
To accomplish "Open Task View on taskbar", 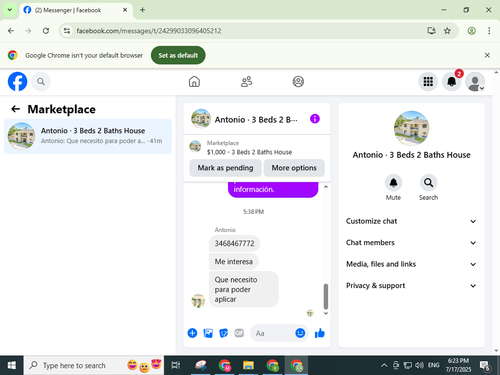I will (175, 365).
